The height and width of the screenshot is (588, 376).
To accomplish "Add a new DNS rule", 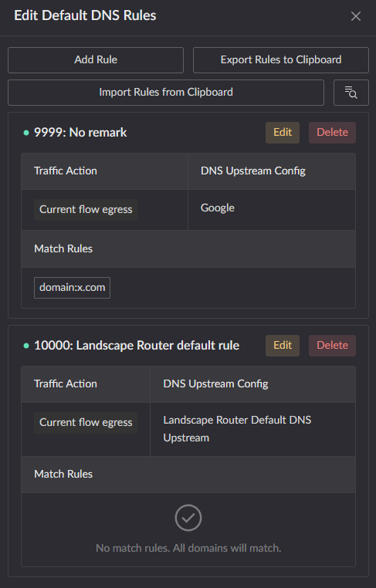I will pyautogui.click(x=96, y=60).
